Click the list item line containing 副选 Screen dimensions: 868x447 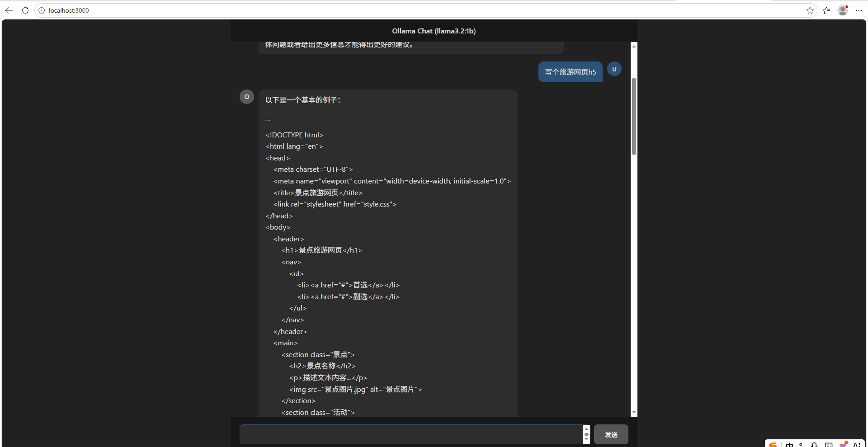point(349,297)
